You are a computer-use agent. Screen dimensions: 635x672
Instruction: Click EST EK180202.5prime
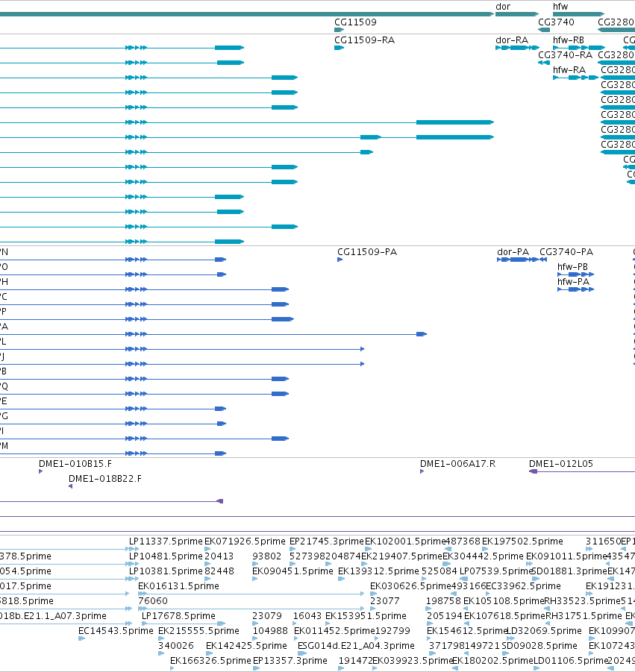[492, 661]
